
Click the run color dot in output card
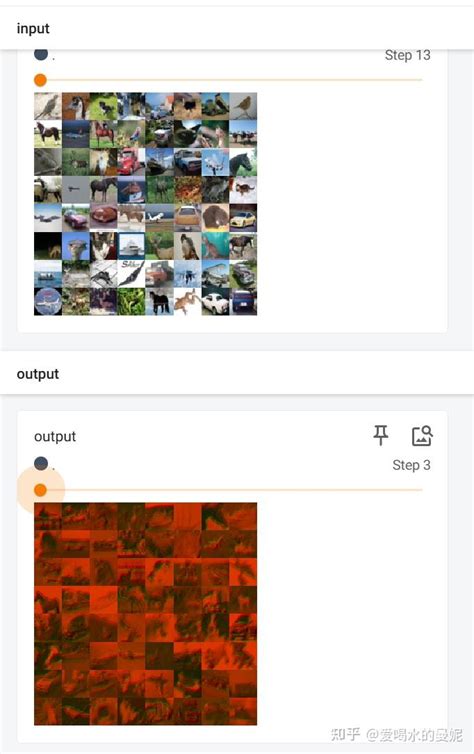click(41, 463)
